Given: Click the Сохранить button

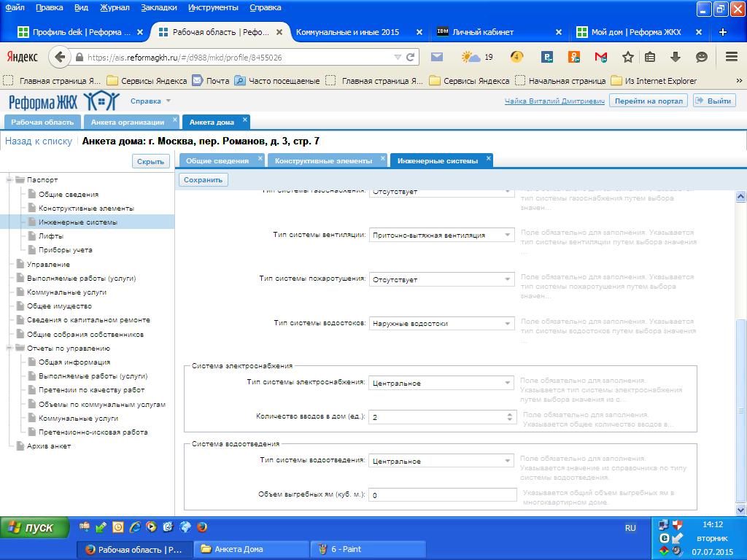Looking at the screenshot, I should click(x=203, y=180).
